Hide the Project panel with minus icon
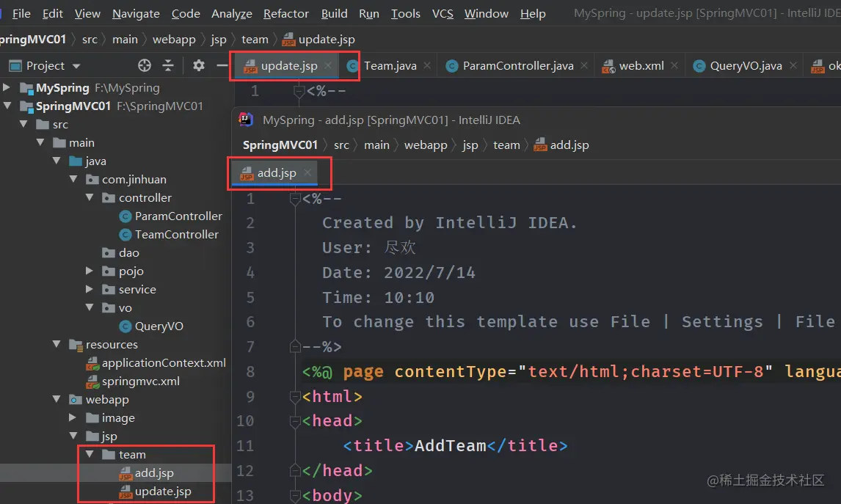Screen dimensions: 841x504 222,65
